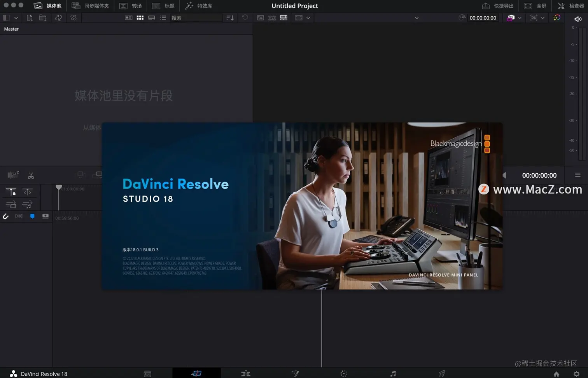The height and width of the screenshot is (378, 588).
Task: Toggle the bypass color grades icon
Action: 556,18
